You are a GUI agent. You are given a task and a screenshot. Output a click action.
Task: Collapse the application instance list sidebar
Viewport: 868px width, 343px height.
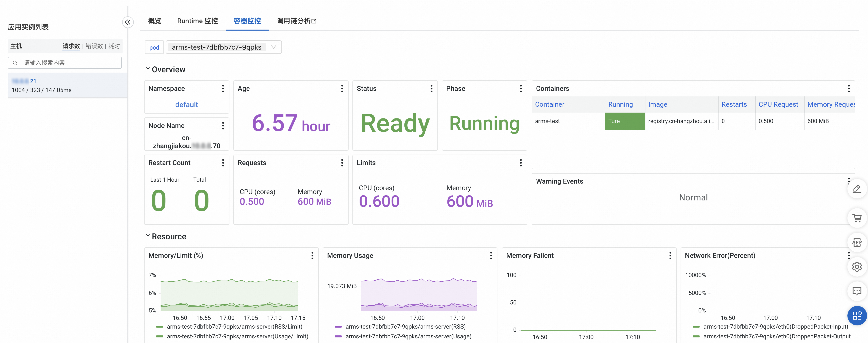128,22
